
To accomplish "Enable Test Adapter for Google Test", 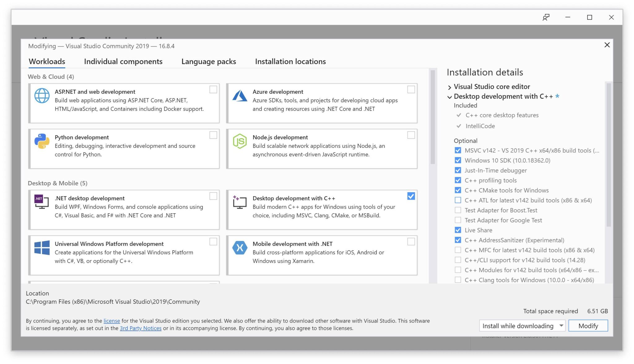I will [x=458, y=220].
